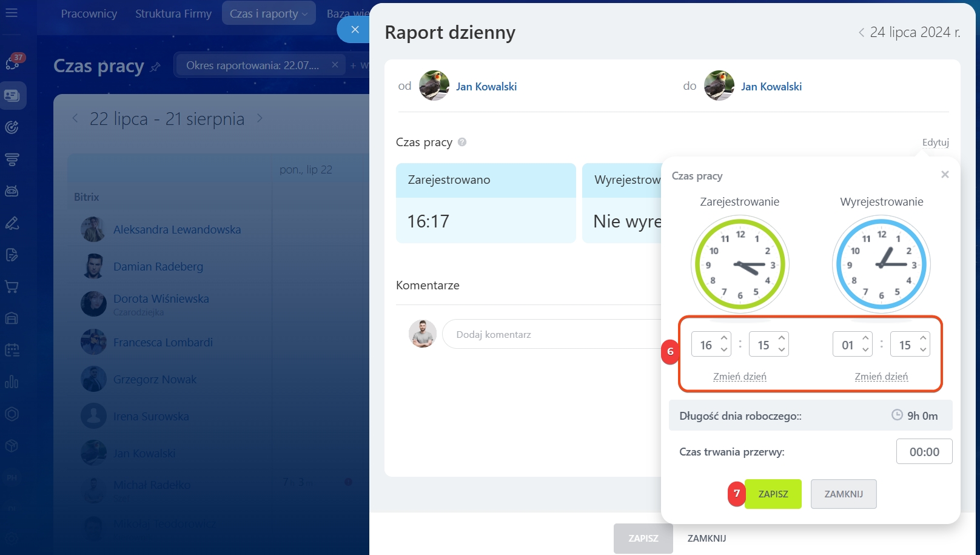
Task: Close the Czas pracy time popup
Action: (x=944, y=175)
